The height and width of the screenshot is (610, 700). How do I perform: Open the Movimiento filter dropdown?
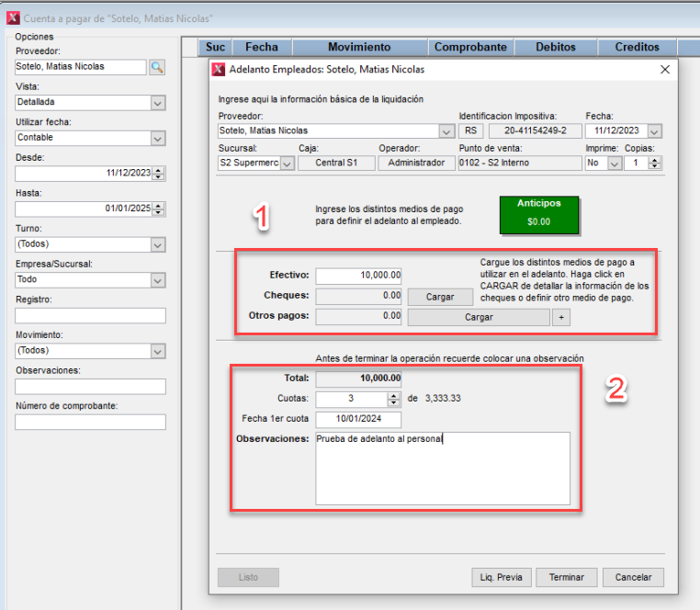point(157,351)
